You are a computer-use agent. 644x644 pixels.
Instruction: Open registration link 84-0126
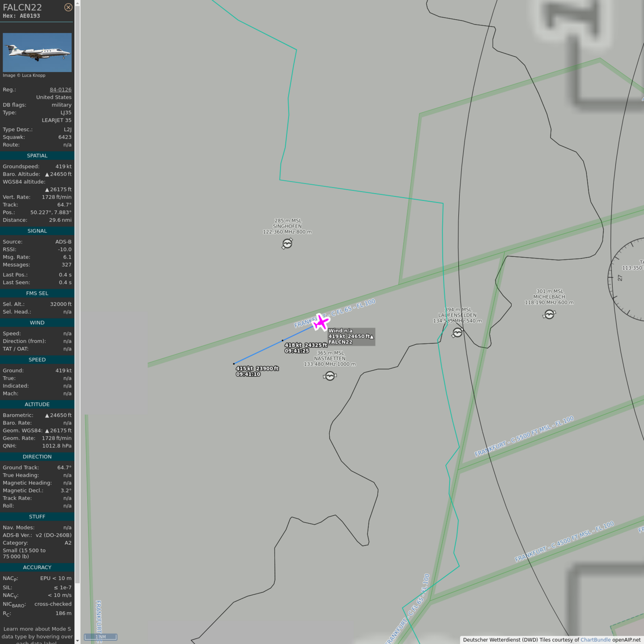pos(60,89)
